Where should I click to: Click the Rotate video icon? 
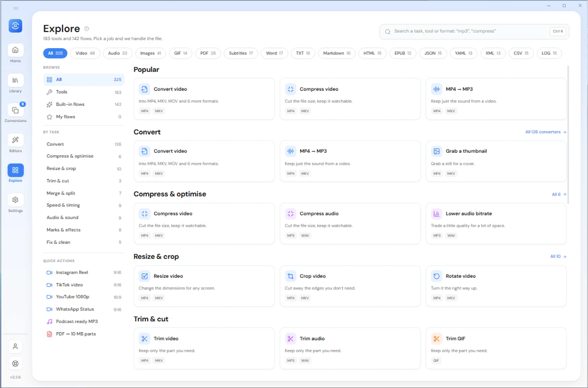point(437,276)
